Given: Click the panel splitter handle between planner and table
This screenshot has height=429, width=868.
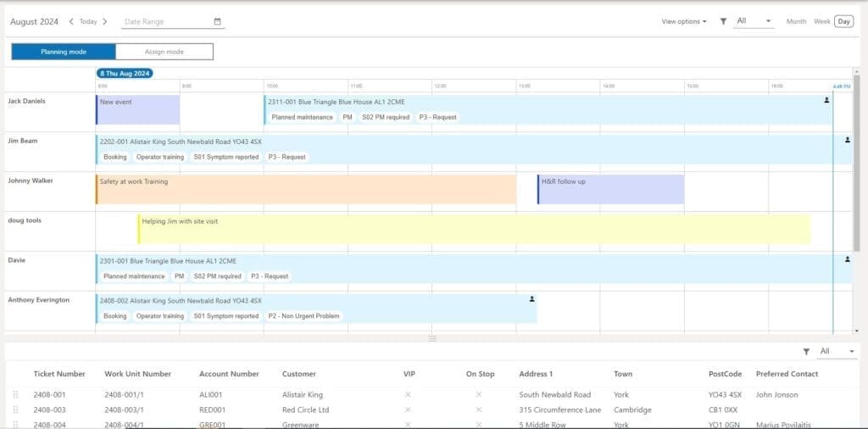Looking at the screenshot, I should [x=433, y=338].
